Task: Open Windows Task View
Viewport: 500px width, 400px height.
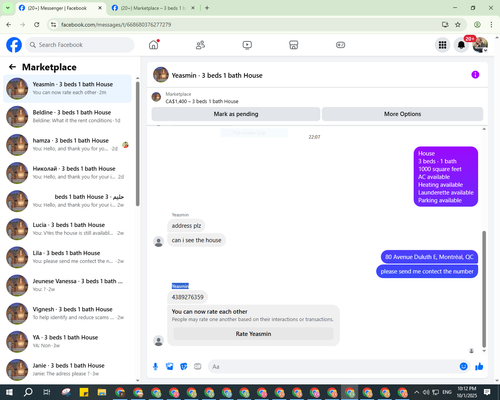Action: (x=47, y=392)
